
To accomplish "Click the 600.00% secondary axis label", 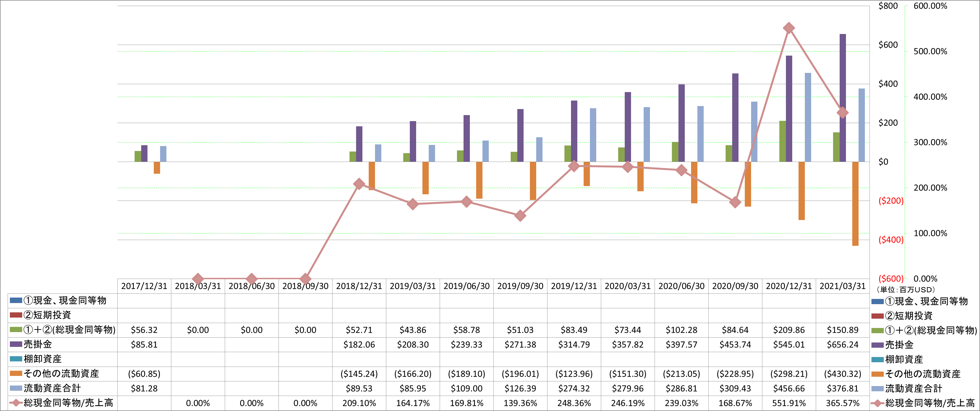I will click(930, 6).
